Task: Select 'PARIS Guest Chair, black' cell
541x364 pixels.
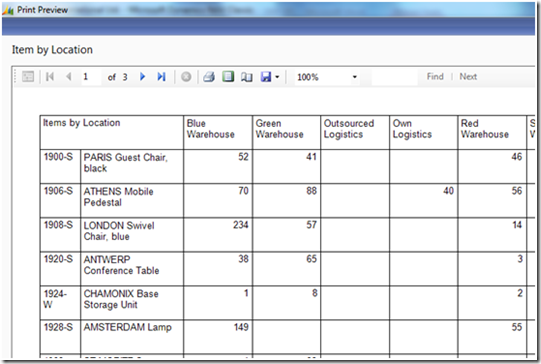Action: 132,166
